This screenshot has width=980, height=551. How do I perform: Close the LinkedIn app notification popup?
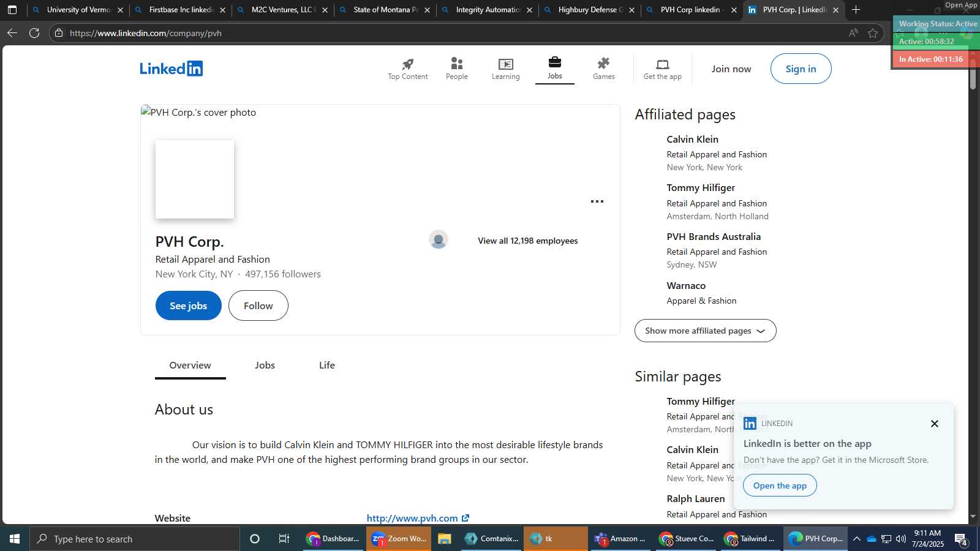(934, 424)
